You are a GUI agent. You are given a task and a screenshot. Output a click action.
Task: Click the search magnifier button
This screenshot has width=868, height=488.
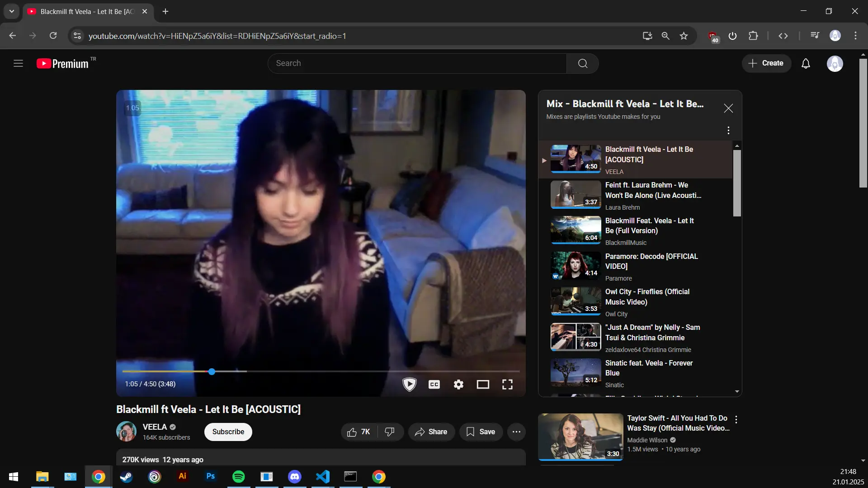pos(583,63)
